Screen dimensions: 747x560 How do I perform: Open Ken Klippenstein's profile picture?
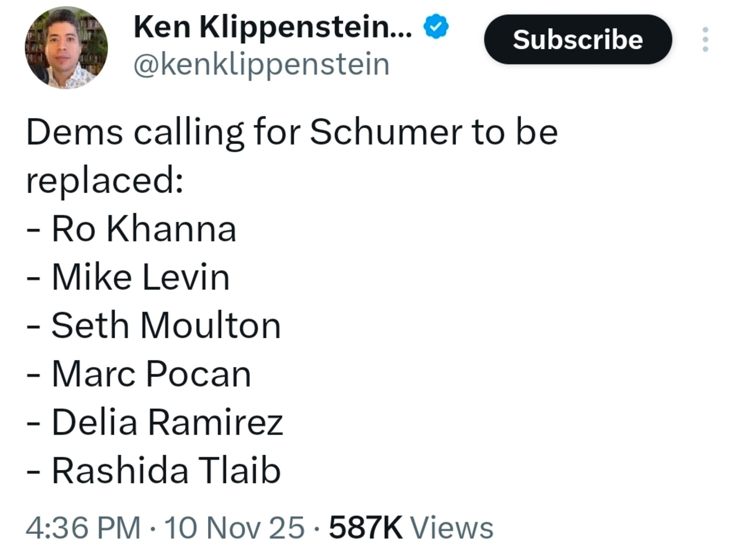tap(66, 48)
